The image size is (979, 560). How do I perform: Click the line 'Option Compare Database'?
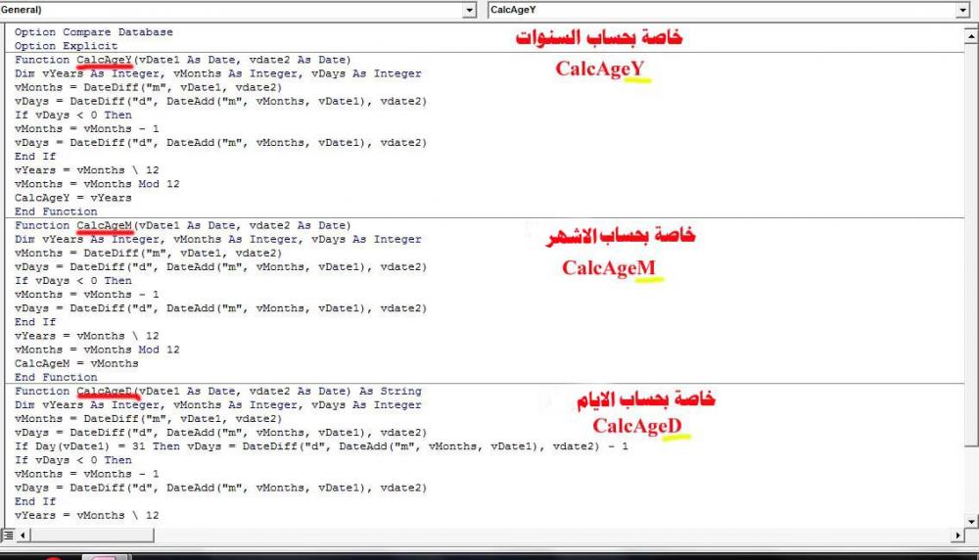(94, 32)
